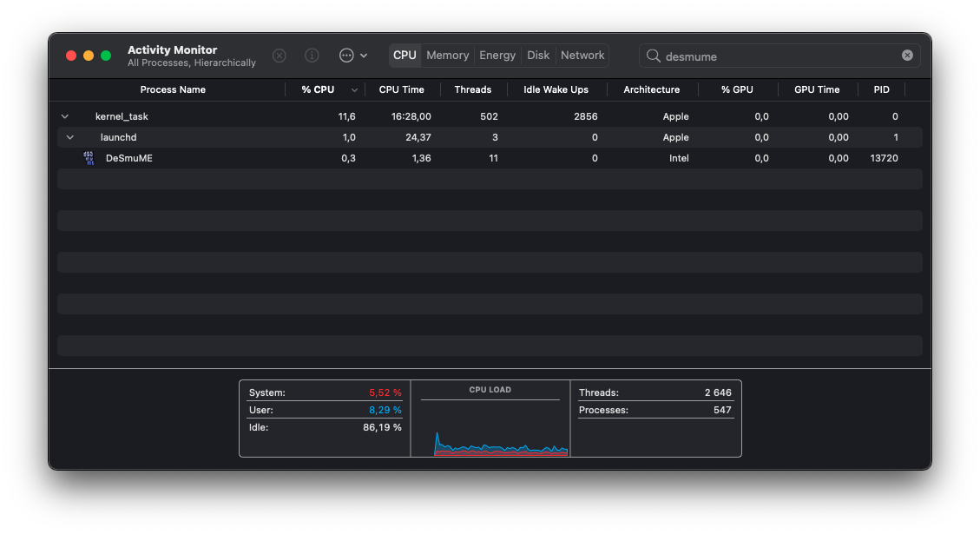Sort by CPU Time column

(401, 90)
